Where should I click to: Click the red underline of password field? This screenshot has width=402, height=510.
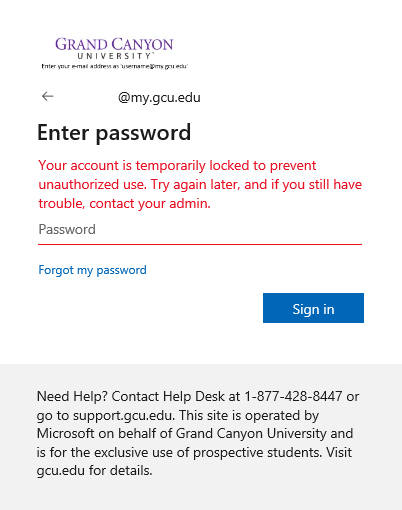[x=200, y=244]
